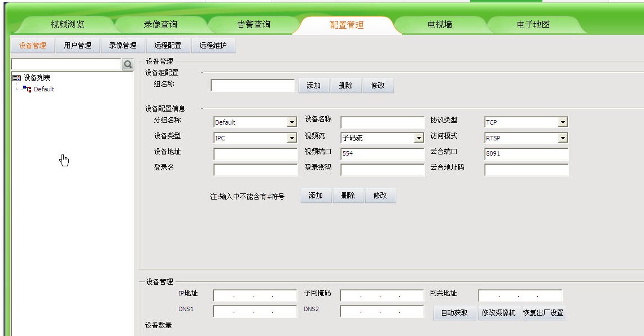Click the 登录密码 input field
Screen dimensions: 644x336
[382, 170]
